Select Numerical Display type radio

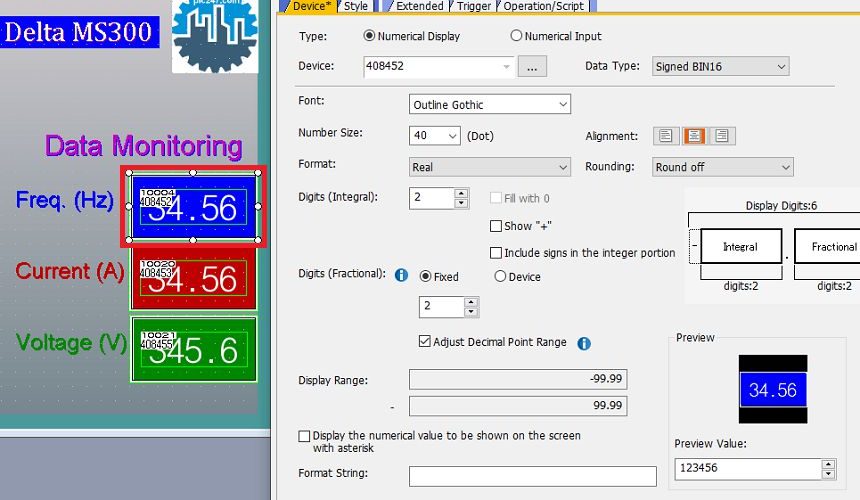pos(369,36)
